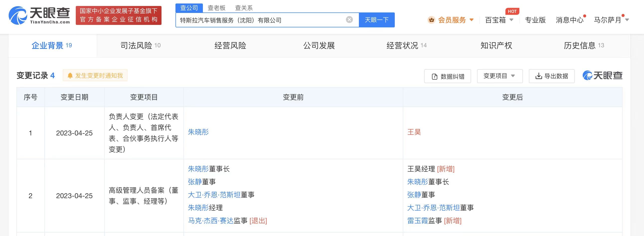Click the document icon in 数据纠错
644x236 pixels.
point(434,77)
